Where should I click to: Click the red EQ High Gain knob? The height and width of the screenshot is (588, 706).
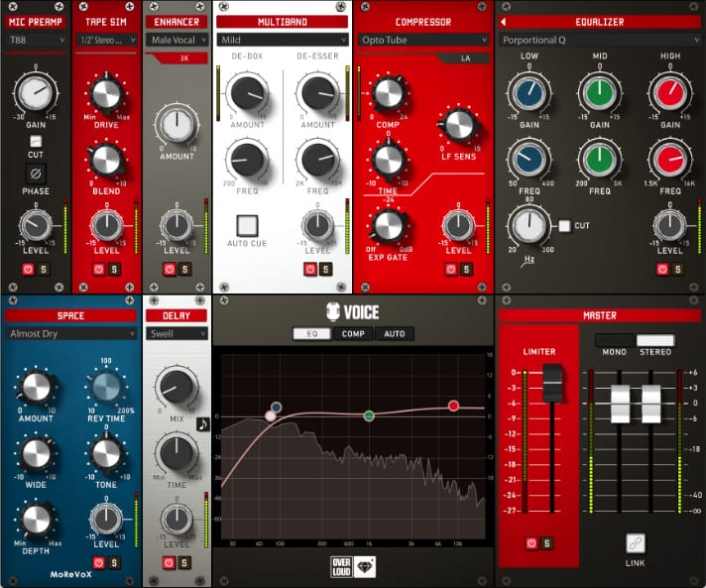point(670,93)
